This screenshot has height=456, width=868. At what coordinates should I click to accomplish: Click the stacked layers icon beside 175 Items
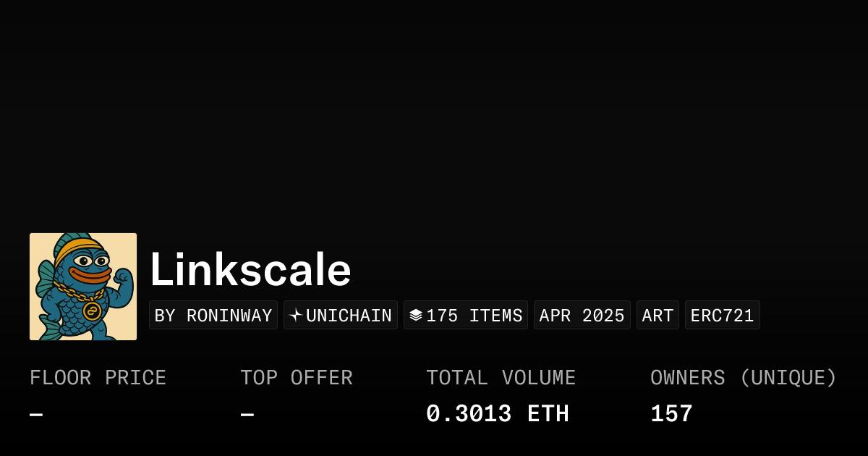(x=416, y=316)
